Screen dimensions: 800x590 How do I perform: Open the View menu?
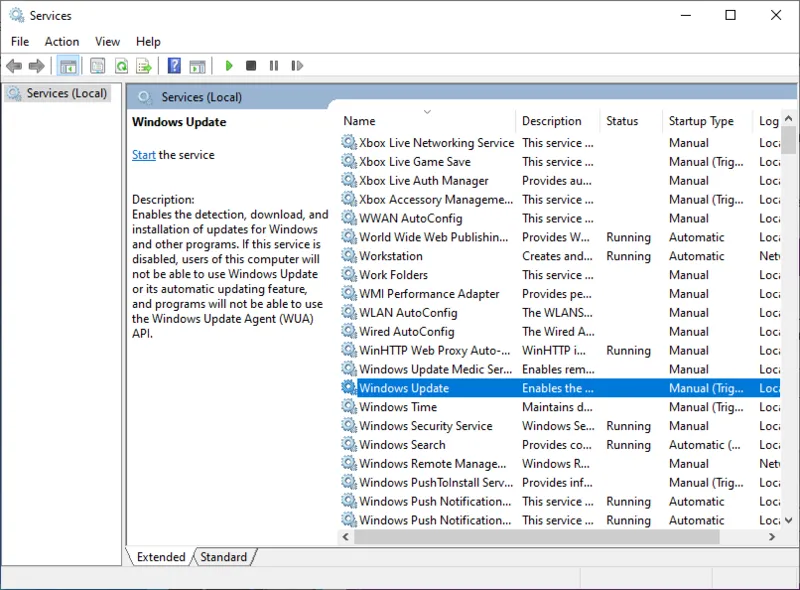[107, 41]
